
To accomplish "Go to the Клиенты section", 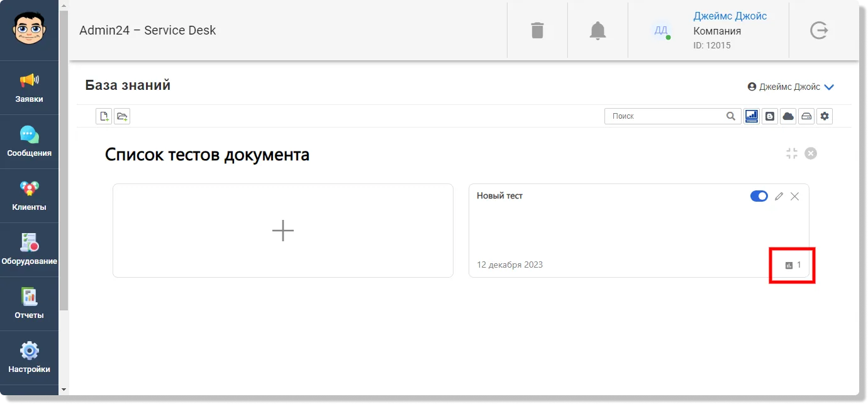I will click(29, 195).
